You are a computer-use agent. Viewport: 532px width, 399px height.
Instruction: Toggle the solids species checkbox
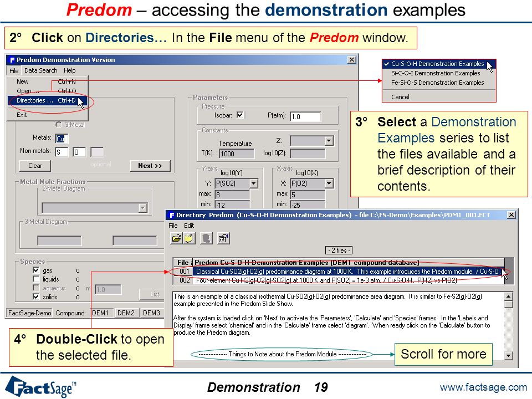point(36,296)
